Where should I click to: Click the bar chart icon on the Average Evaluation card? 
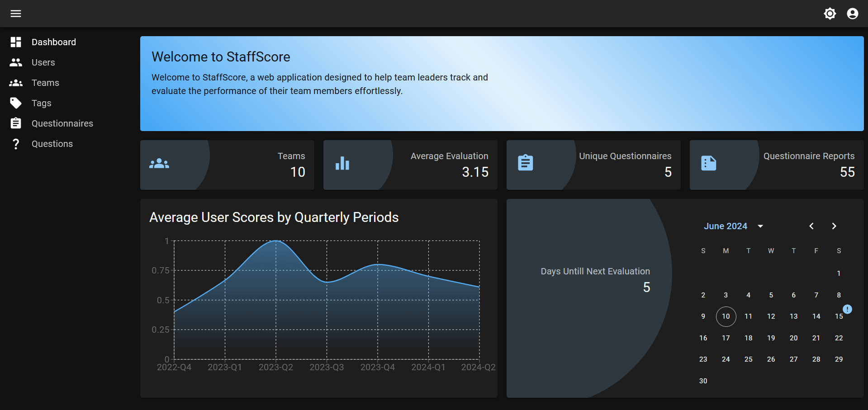pyautogui.click(x=342, y=163)
